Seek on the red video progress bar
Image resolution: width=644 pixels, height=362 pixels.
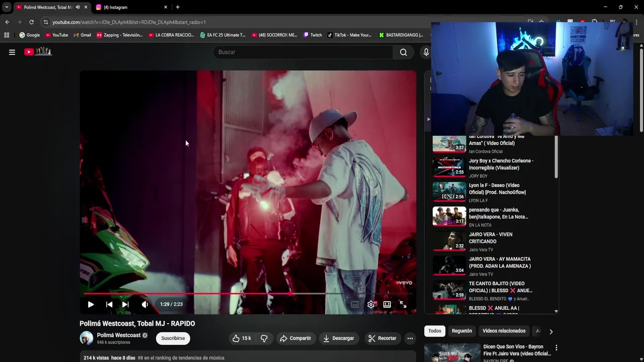tap(248, 294)
